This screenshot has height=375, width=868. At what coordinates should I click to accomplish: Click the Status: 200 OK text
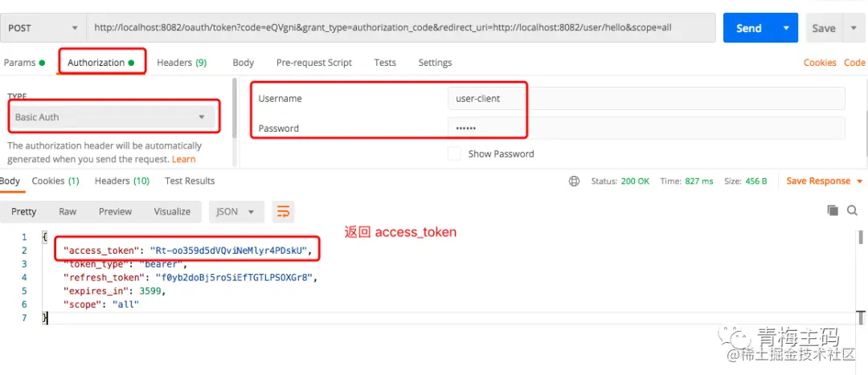tap(620, 181)
